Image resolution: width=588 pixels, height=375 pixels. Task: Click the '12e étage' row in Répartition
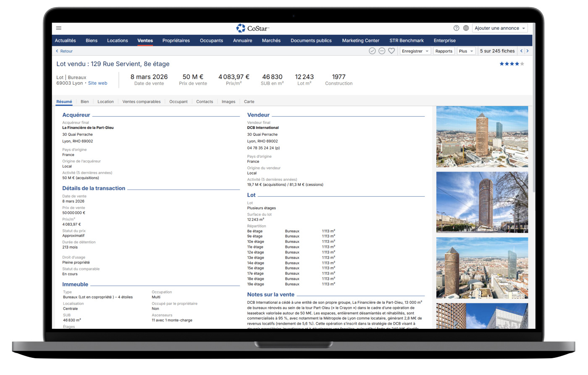(x=291, y=252)
